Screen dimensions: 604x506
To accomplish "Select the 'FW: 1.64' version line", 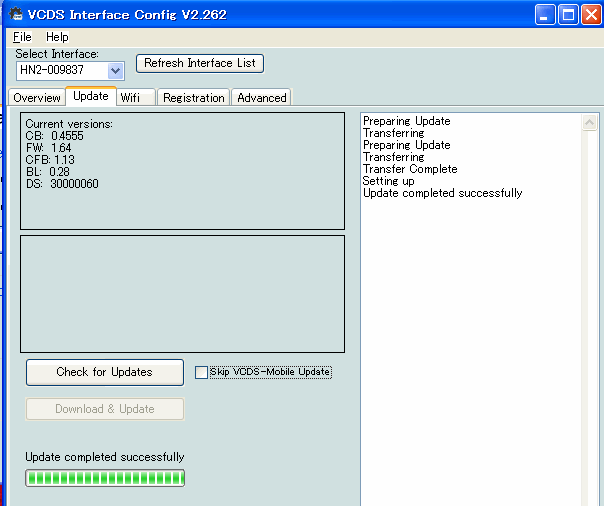I will tap(49, 148).
